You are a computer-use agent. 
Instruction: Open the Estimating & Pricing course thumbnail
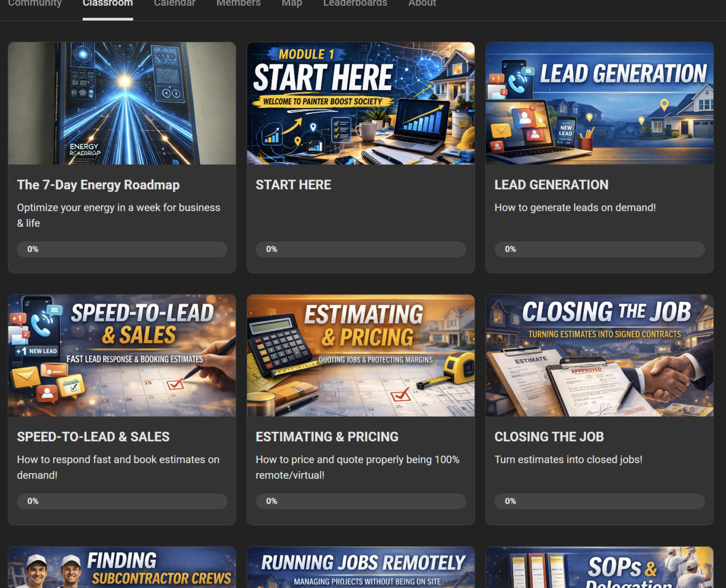point(361,356)
